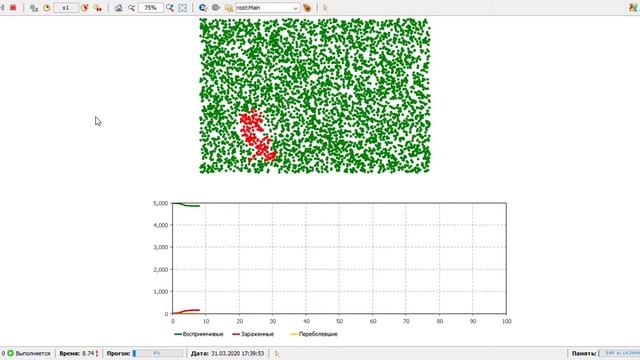The width and height of the screenshot is (640, 360).
Task: Click the AnyLogic logo icon at top right
Action: [x=633, y=7]
